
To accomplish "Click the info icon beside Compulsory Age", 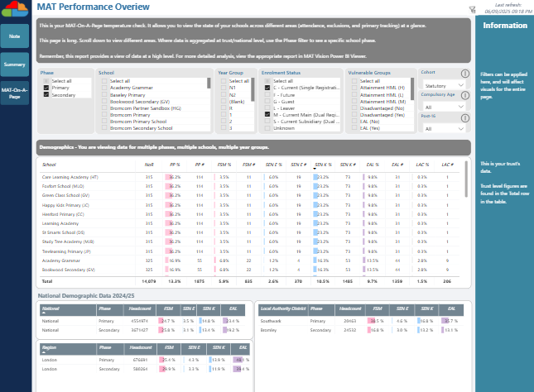I will point(465,96).
